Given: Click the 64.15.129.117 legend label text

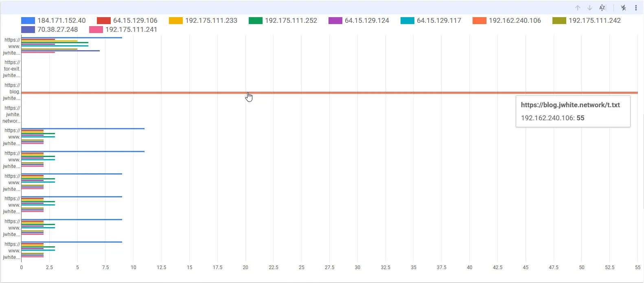Looking at the screenshot, I should [439, 20].
